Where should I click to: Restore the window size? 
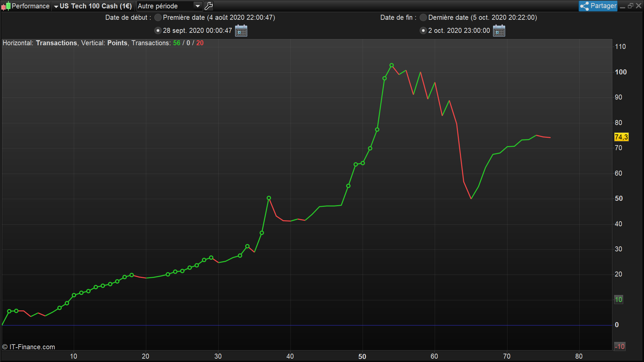click(x=630, y=6)
